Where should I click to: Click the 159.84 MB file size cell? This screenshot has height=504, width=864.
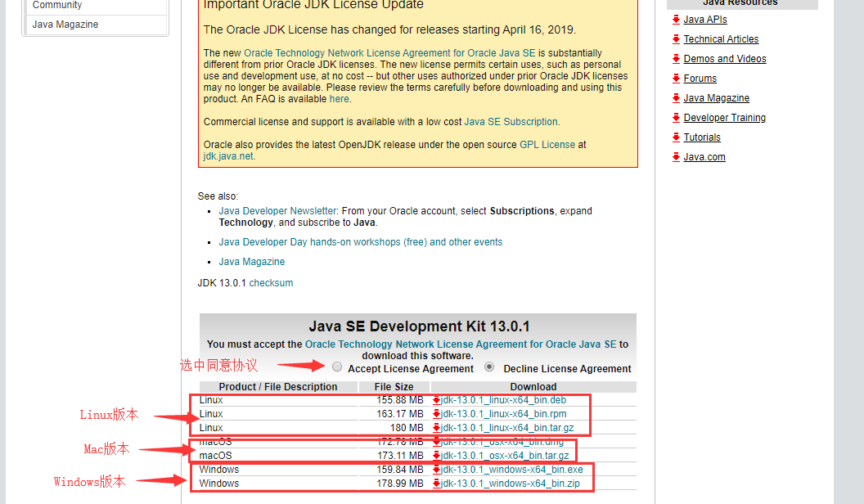(400, 470)
